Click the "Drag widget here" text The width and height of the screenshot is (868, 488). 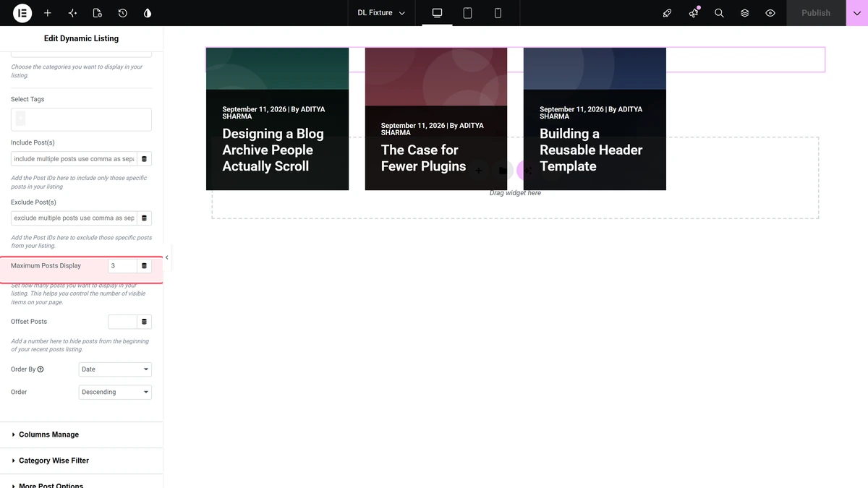click(x=515, y=193)
